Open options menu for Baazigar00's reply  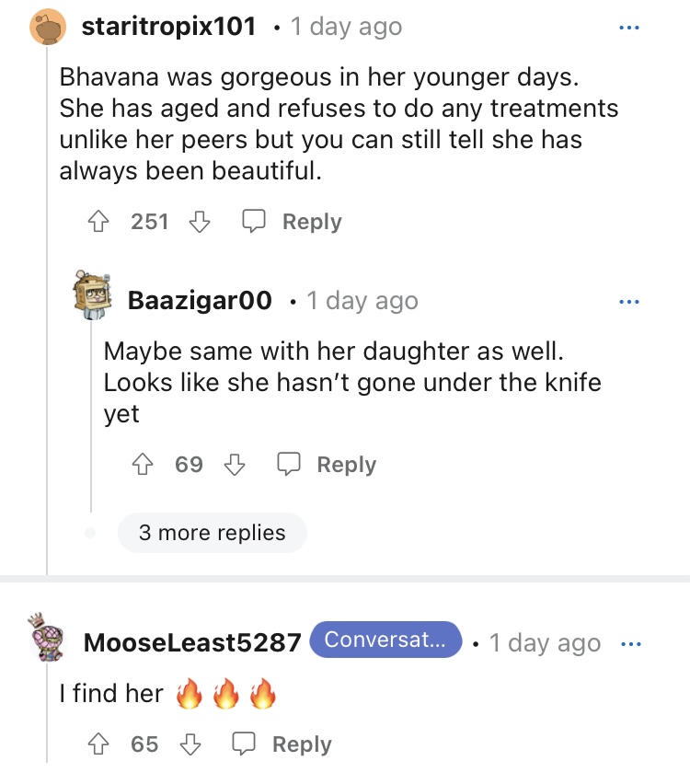(x=628, y=301)
